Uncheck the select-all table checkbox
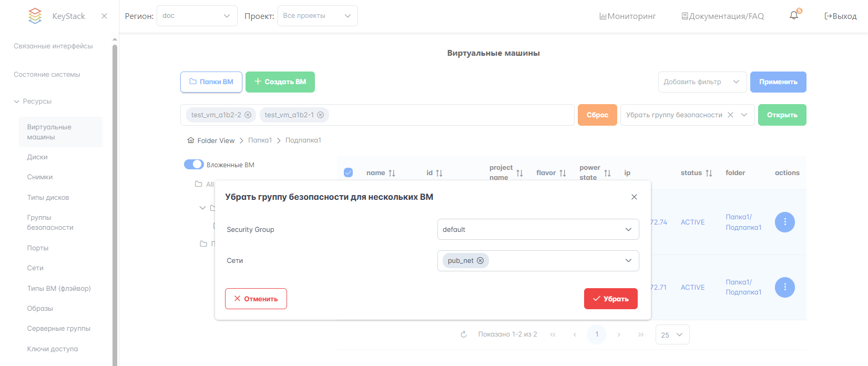868x366 pixels. pos(348,172)
